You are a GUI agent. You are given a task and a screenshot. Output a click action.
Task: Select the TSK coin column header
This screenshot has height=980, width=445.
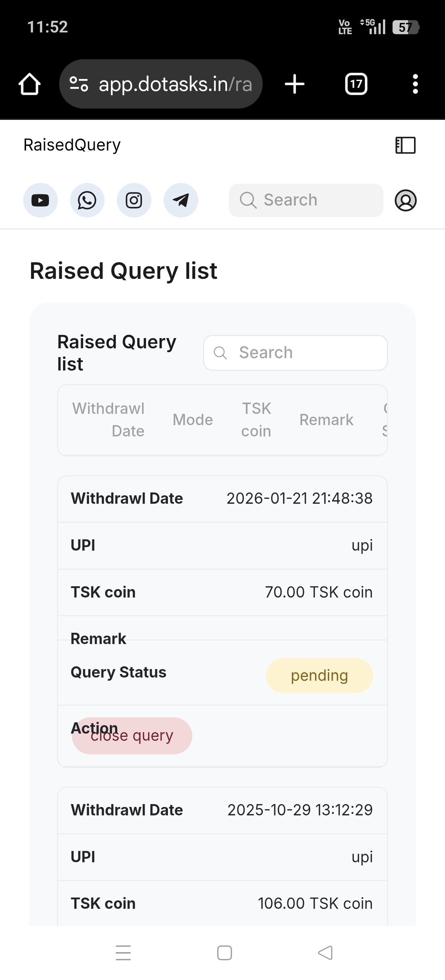[256, 419]
